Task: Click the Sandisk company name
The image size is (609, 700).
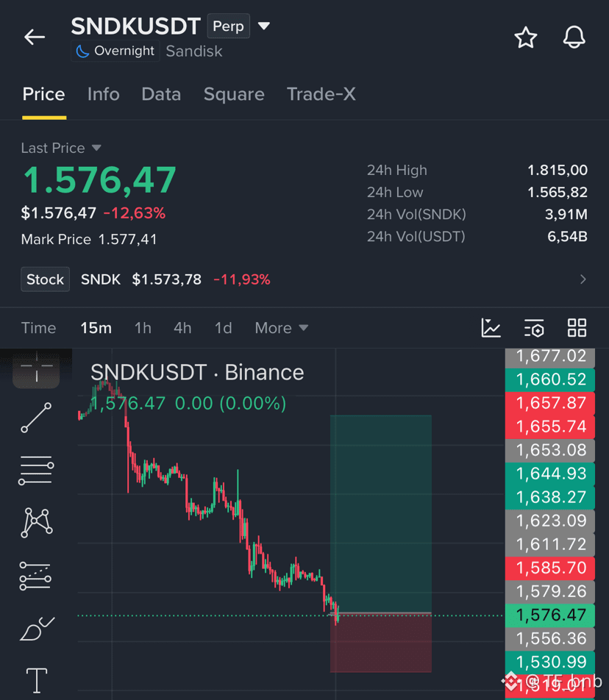Action: tap(193, 51)
